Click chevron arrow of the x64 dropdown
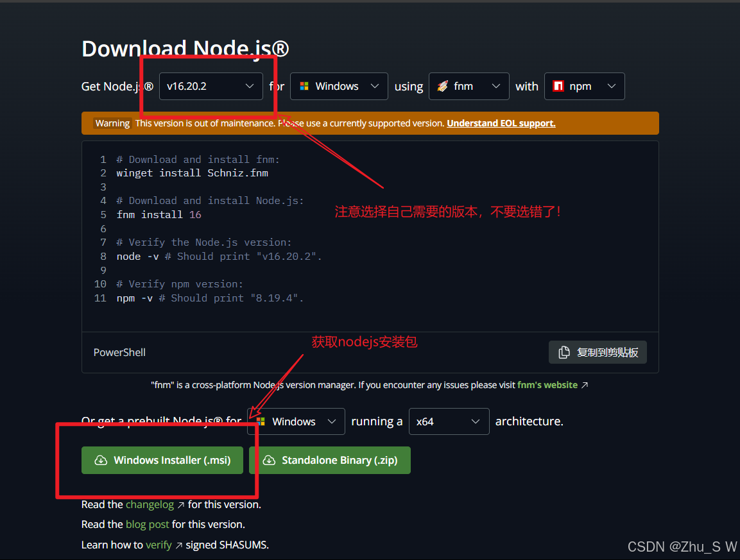Screen dimensions: 740x560 coord(476,421)
